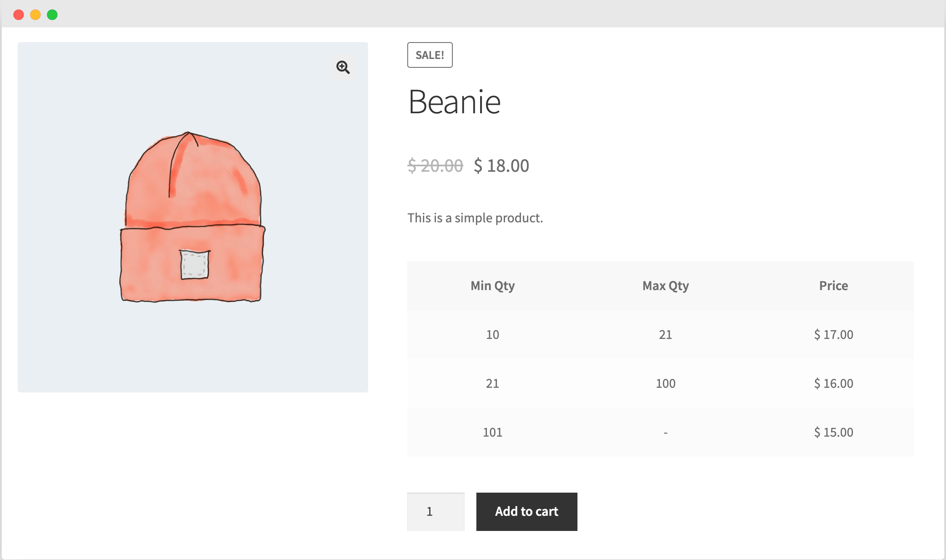Screen dimensions: 946x560
Task: Select the discounted price $ 18.00
Action: coord(501,166)
